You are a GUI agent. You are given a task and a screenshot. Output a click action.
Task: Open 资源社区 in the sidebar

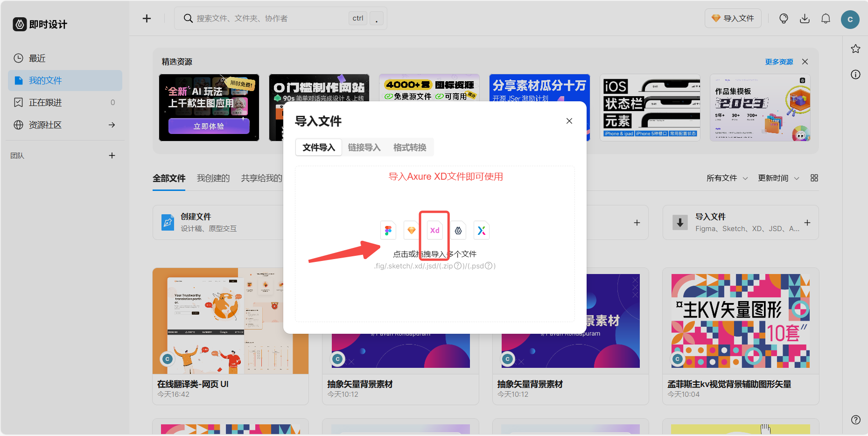tap(65, 125)
